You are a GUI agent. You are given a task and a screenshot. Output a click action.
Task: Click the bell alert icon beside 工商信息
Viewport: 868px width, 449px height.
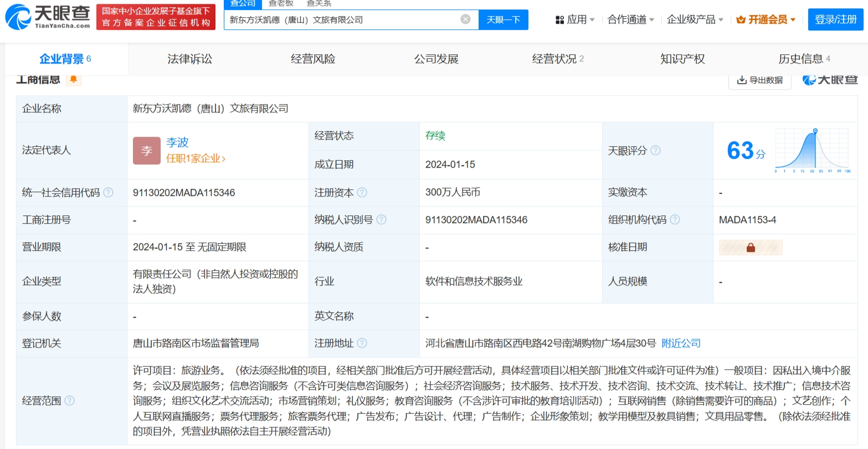[x=74, y=79]
